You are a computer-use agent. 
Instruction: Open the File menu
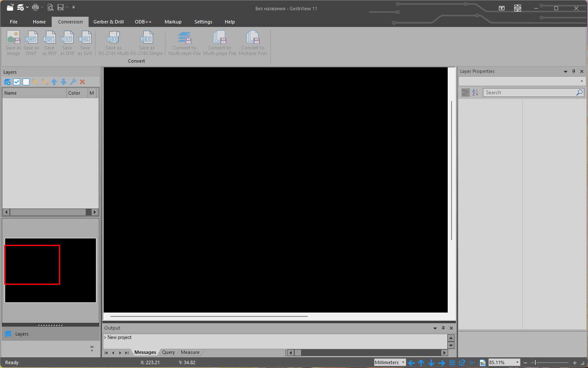click(x=14, y=22)
